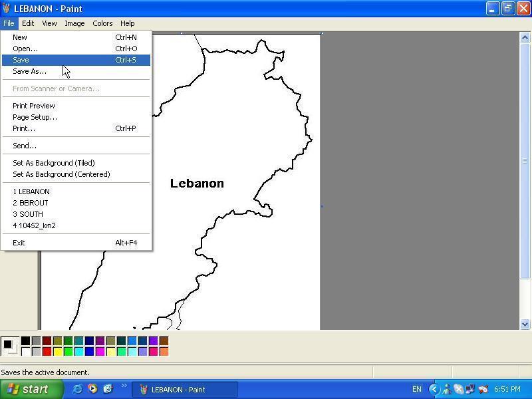This screenshot has width=532, height=399.
Task: Pick the navy blue color swatch
Action: [90, 340]
